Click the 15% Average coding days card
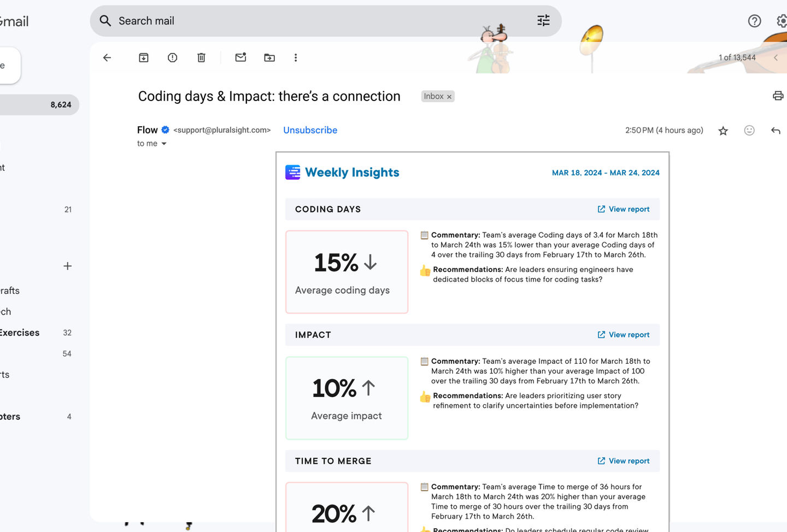Viewport: 787px width, 532px height. (346, 272)
